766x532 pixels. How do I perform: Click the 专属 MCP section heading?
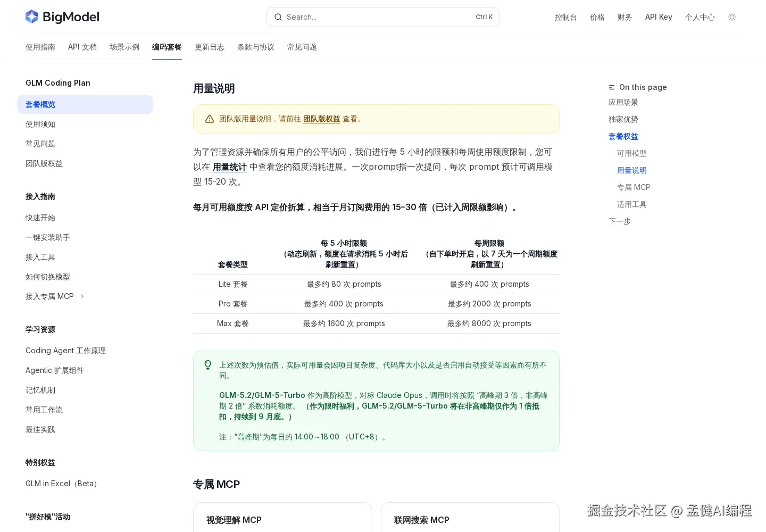click(217, 485)
